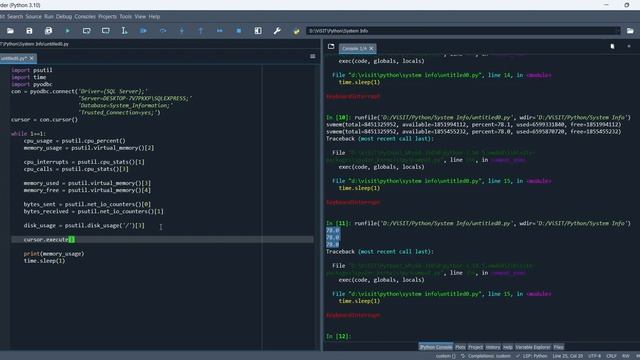Open the Debug menu
Image resolution: width=640 pixels, height=360 pixels.
pos(64,17)
